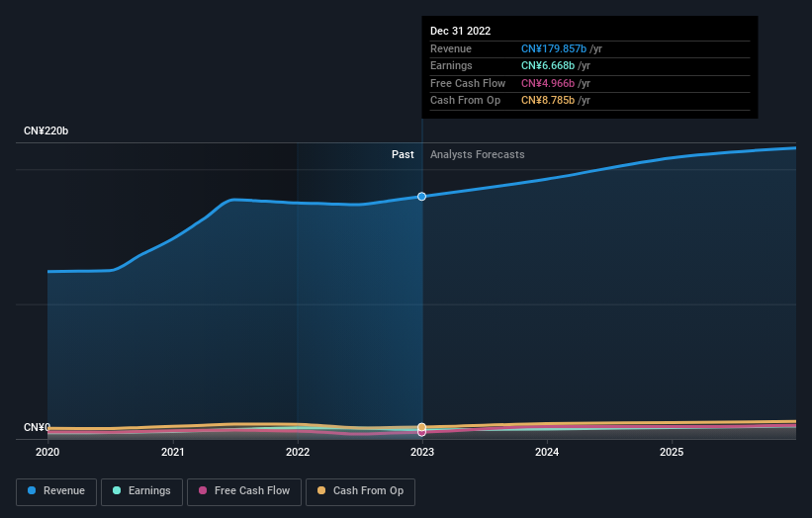Click the Revenue row label in tooltip

451,48
